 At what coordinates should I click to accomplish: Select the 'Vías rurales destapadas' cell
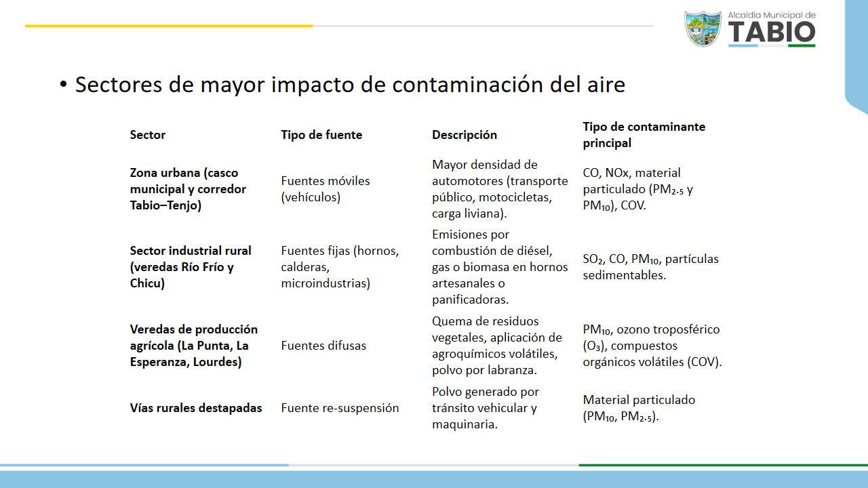[196, 408]
